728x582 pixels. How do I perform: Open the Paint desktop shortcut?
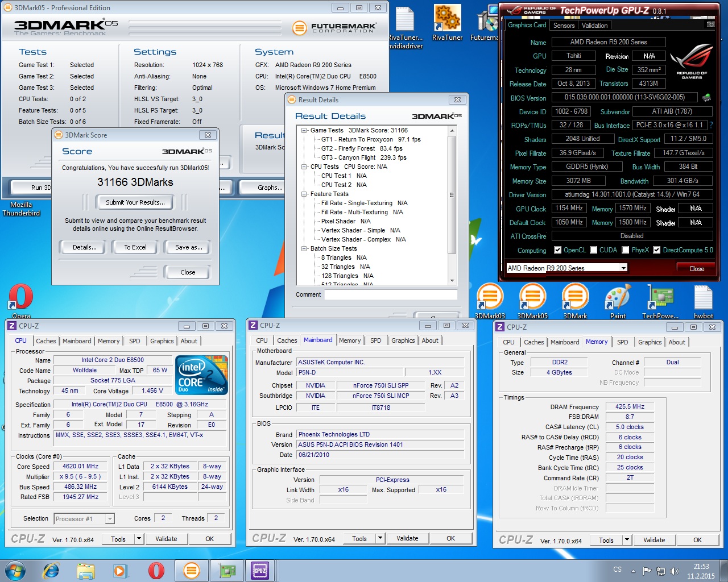tap(618, 301)
